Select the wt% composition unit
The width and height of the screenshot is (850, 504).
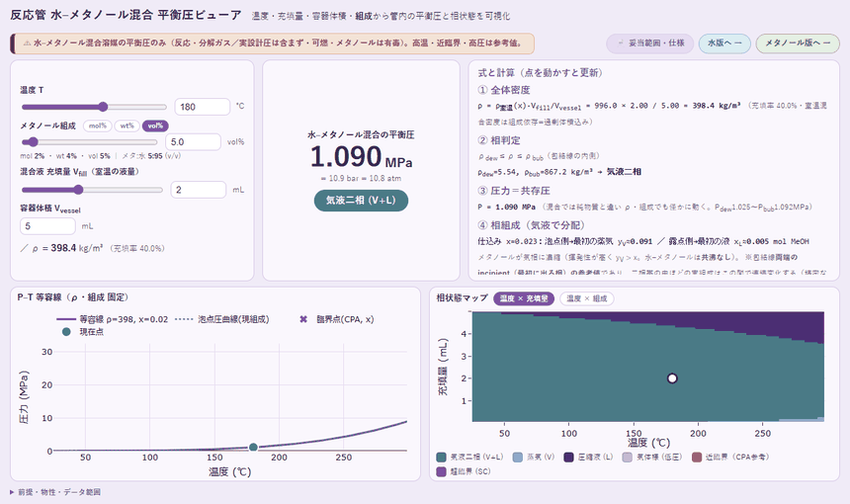[127, 126]
